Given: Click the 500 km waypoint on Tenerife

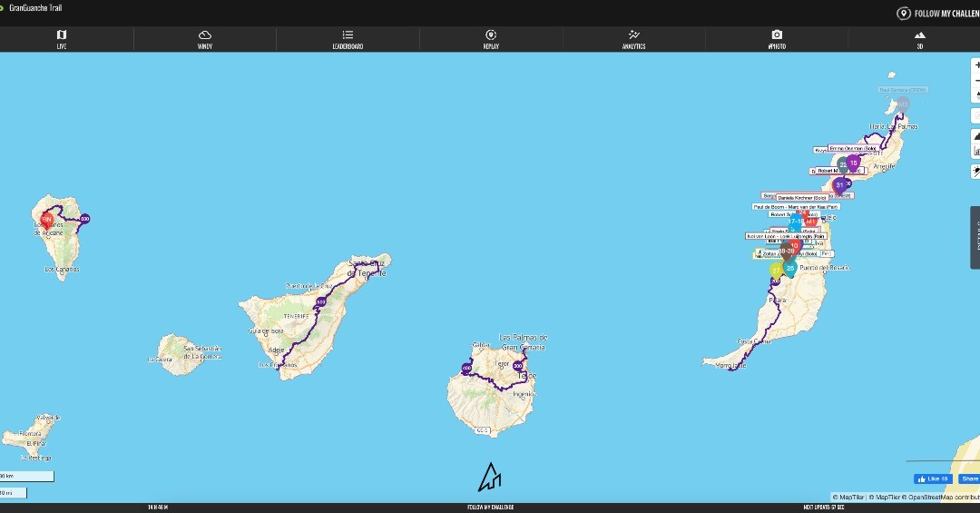Looking at the screenshot, I should (320, 302).
